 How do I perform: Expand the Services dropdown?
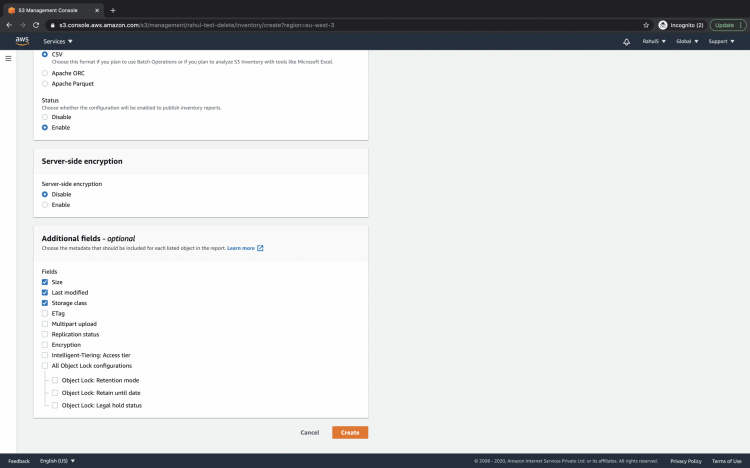pyautogui.click(x=59, y=42)
